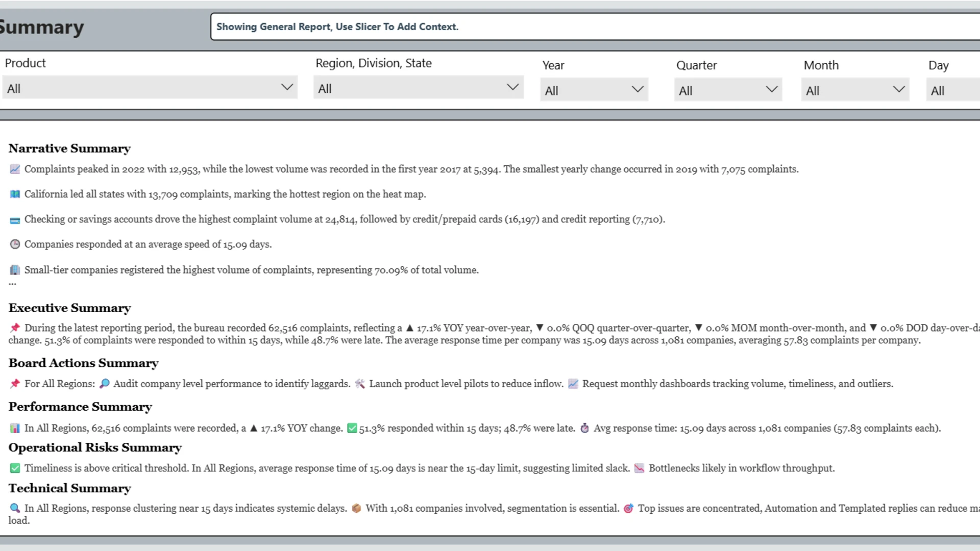Click the card icon before "Checking or savings"
Viewport: 980px width, 551px height.
pyautogui.click(x=15, y=220)
